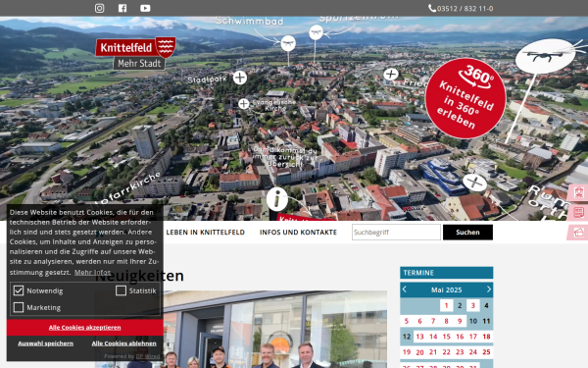Open the Leben in Knittelfeld menu

click(205, 233)
